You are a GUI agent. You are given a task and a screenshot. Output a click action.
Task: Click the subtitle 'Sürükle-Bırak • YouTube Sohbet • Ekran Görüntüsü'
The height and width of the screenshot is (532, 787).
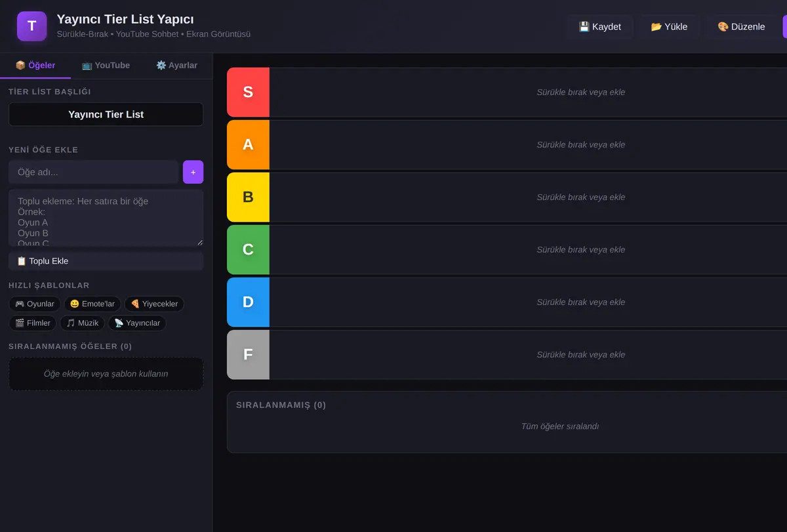point(153,34)
